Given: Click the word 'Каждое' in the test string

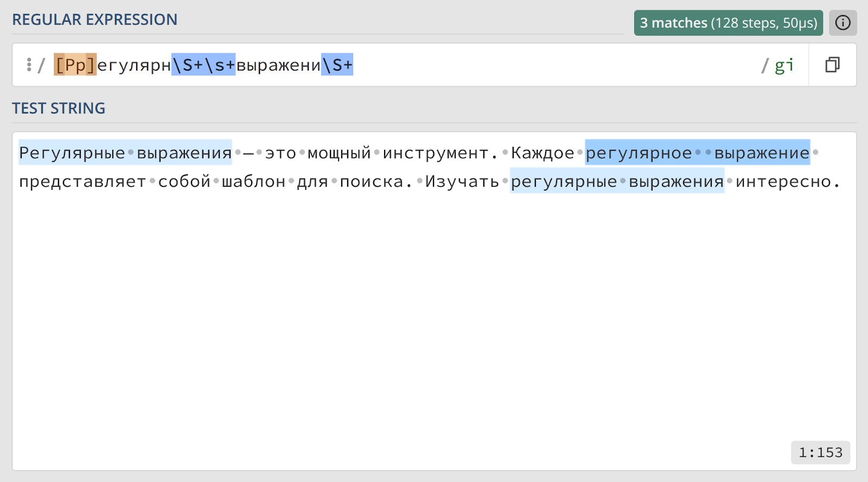Looking at the screenshot, I should point(542,153).
